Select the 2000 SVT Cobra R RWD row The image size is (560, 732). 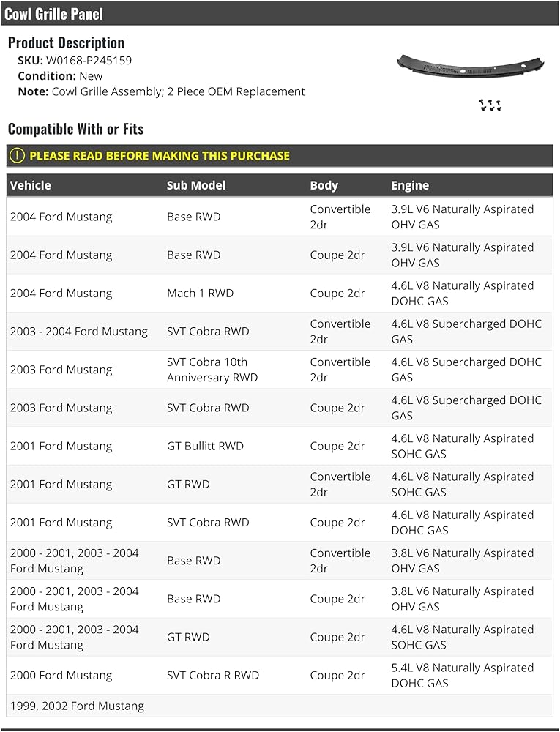(x=280, y=675)
